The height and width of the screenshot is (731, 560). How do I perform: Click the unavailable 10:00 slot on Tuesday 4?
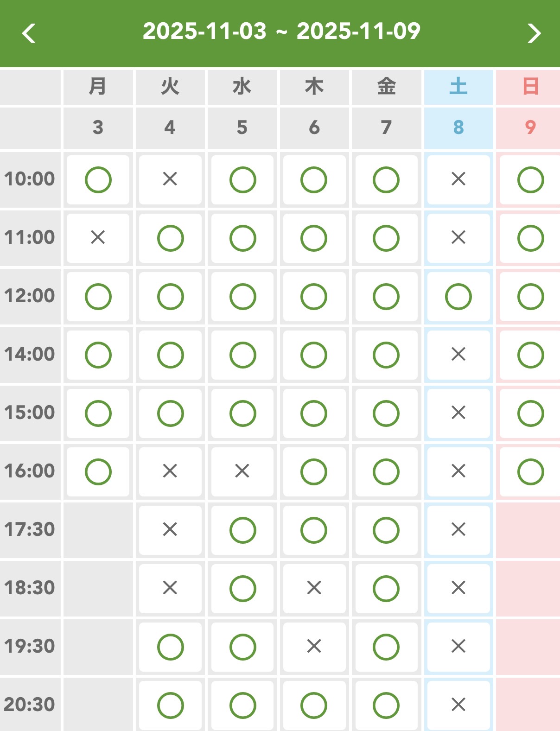[x=170, y=179]
